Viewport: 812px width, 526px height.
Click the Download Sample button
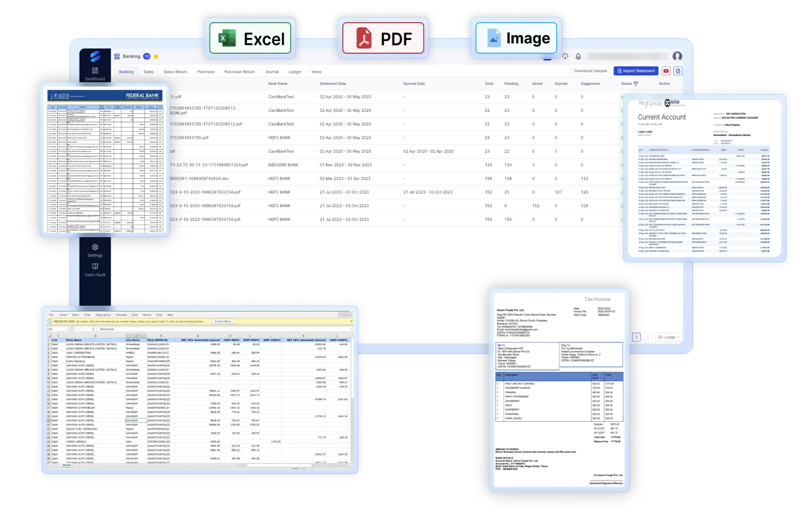click(590, 71)
